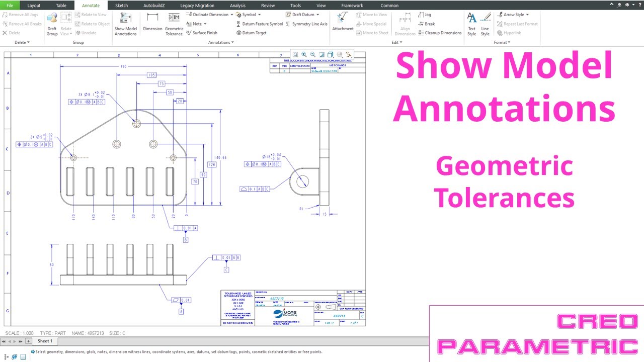Click the Break tool
Viewport: 644px width, 362px height.
tap(426, 24)
